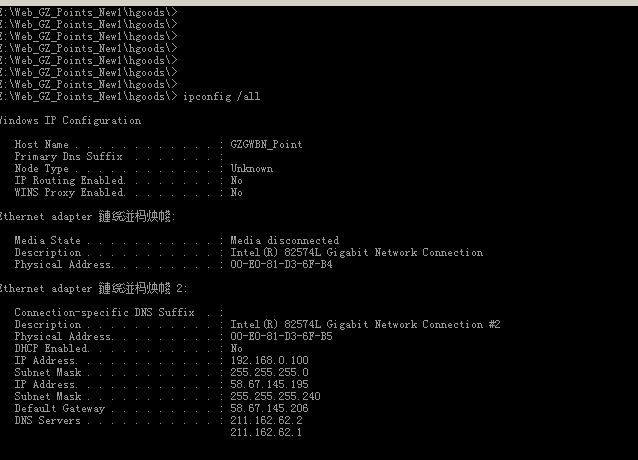Click the typed ipconfig /all command

(x=221, y=97)
